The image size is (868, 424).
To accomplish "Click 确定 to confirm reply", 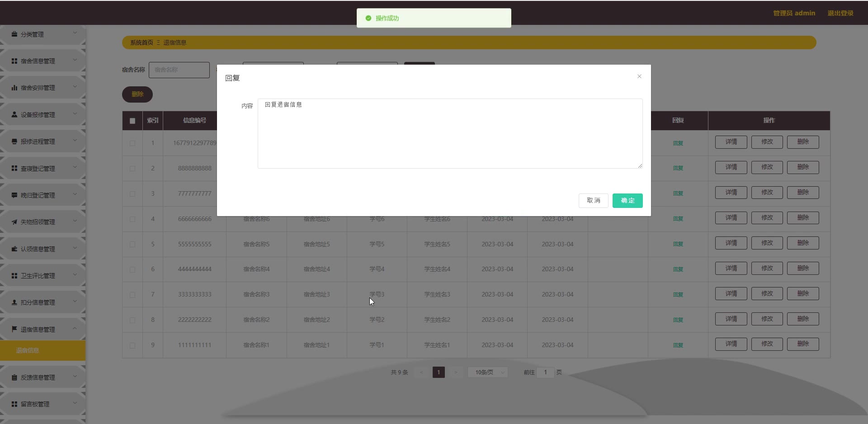I will pyautogui.click(x=627, y=201).
